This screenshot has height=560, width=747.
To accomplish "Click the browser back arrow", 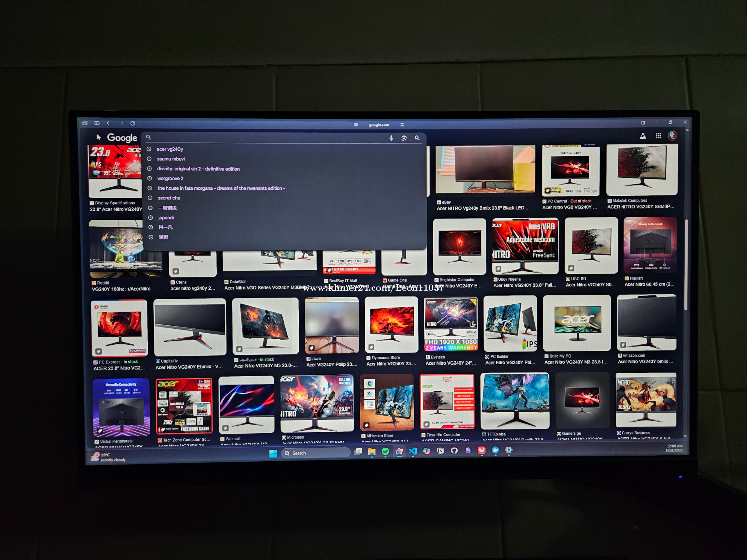I will click(x=109, y=123).
